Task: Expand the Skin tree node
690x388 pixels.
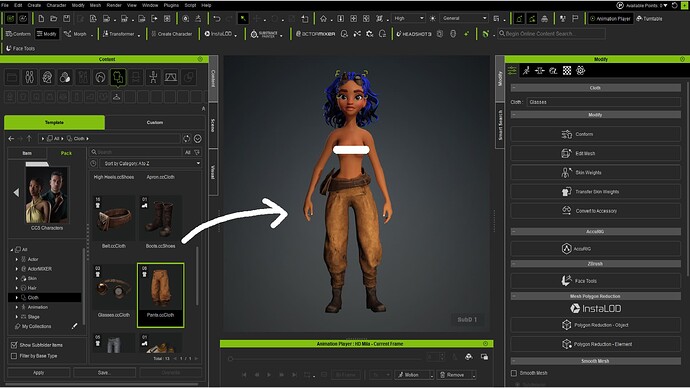Action: point(17,278)
